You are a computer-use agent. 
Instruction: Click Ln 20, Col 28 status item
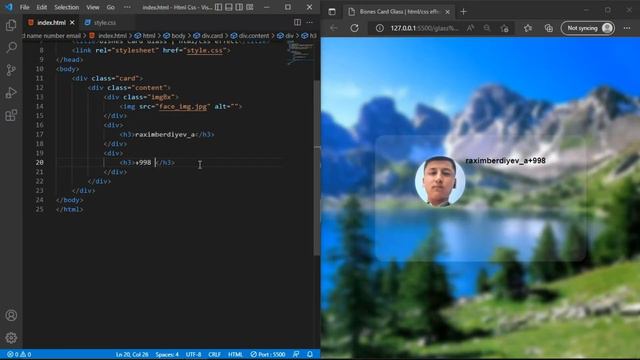[132, 354]
